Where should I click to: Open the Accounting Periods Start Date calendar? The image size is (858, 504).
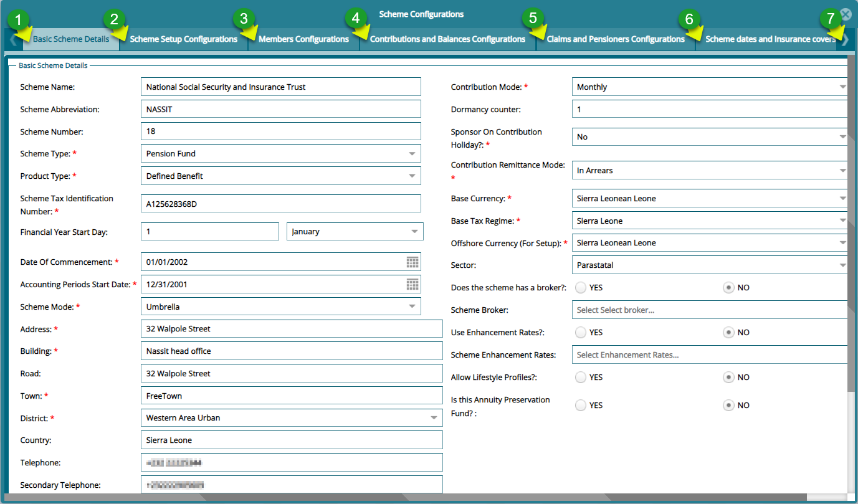(412, 284)
